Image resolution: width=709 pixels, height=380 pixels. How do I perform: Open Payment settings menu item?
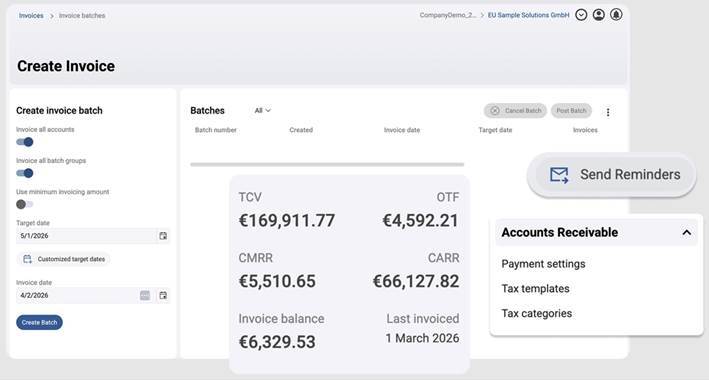coord(543,264)
